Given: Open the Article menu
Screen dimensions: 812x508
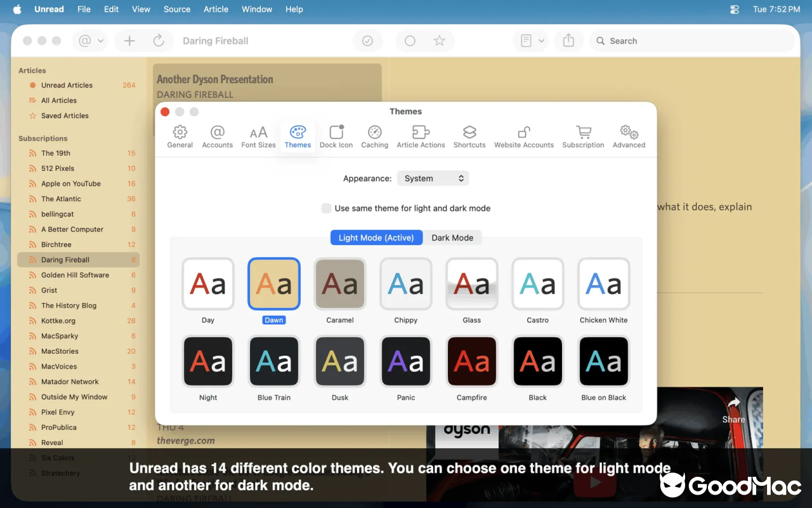Looking at the screenshot, I should [x=216, y=9].
